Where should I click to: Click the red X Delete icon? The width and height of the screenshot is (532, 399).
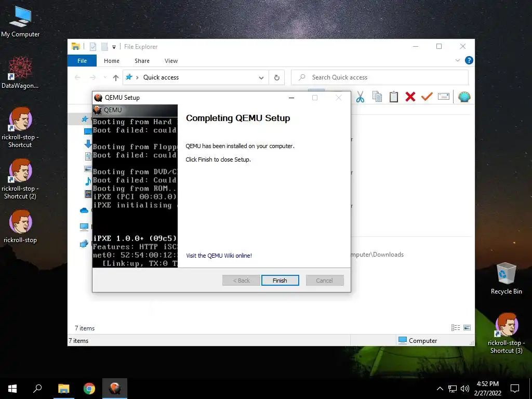click(410, 97)
